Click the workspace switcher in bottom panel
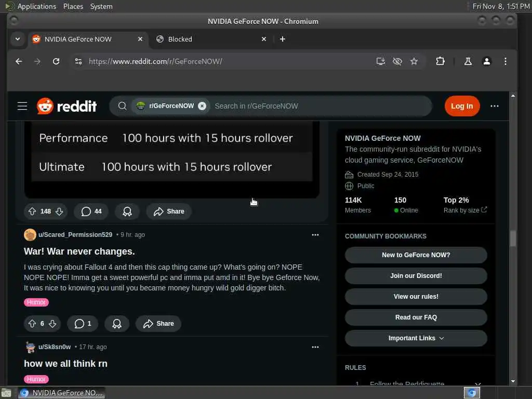 coord(472,393)
